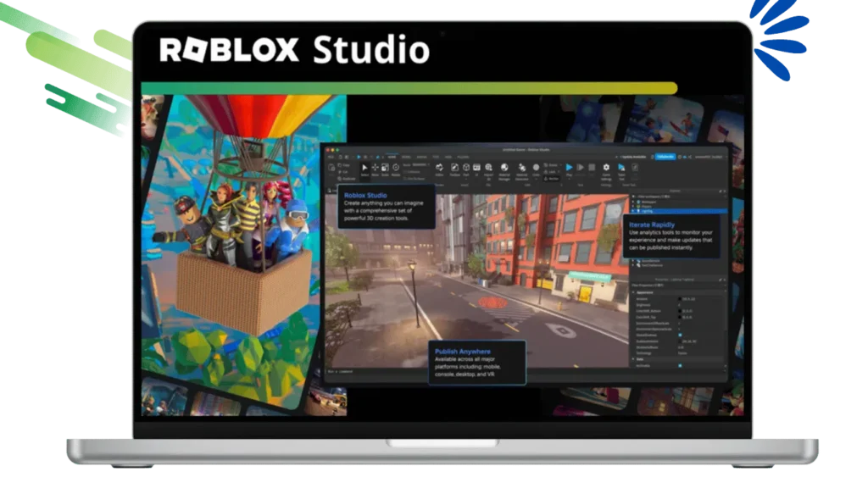
Task: Start the Play test
Action: 569,168
